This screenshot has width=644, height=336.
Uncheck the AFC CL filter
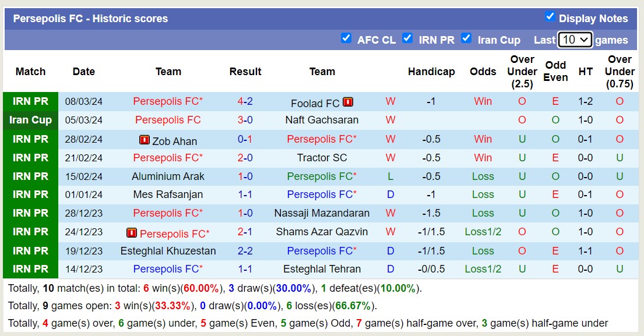tap(346, 38)
